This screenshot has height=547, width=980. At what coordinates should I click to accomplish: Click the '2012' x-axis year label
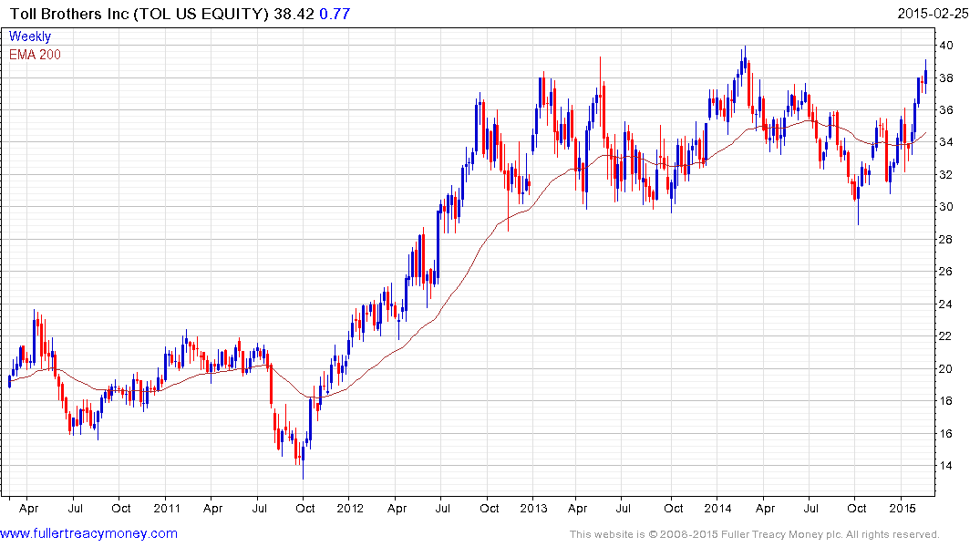coord(350,508)
